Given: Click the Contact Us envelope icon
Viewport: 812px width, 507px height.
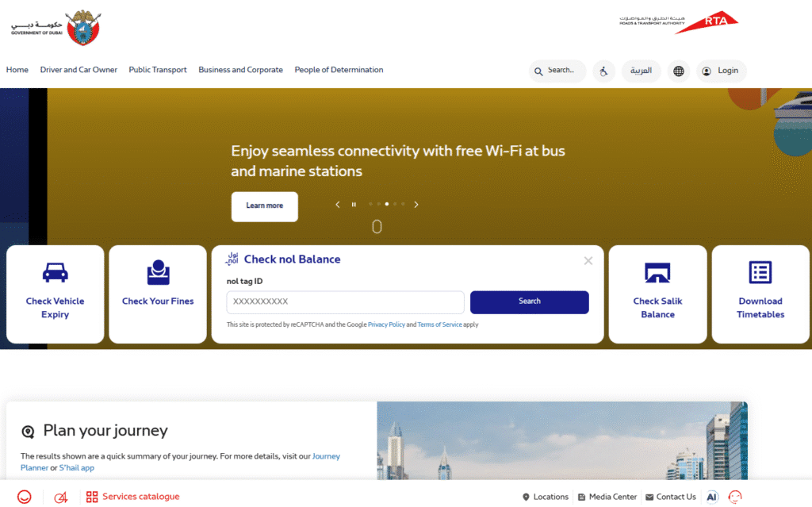Looking at the screenshot, I should tap(649, 497).
